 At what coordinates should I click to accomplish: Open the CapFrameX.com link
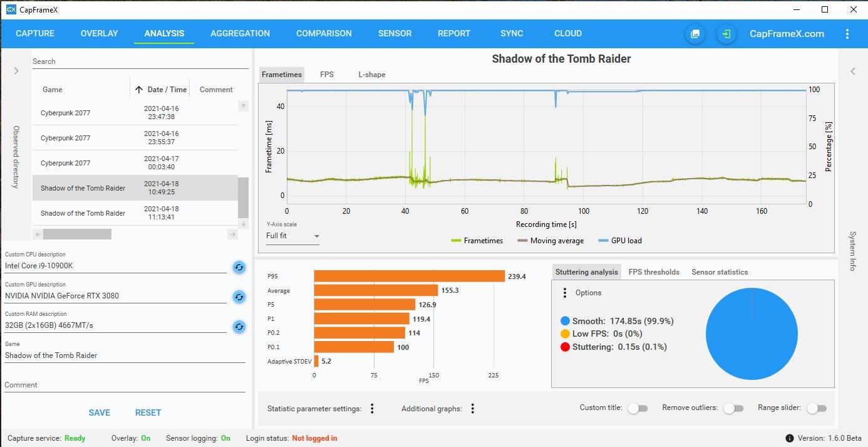point(787,34)
